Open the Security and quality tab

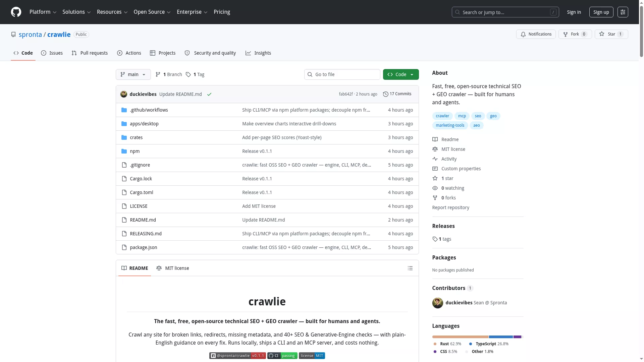click(210, 53)
